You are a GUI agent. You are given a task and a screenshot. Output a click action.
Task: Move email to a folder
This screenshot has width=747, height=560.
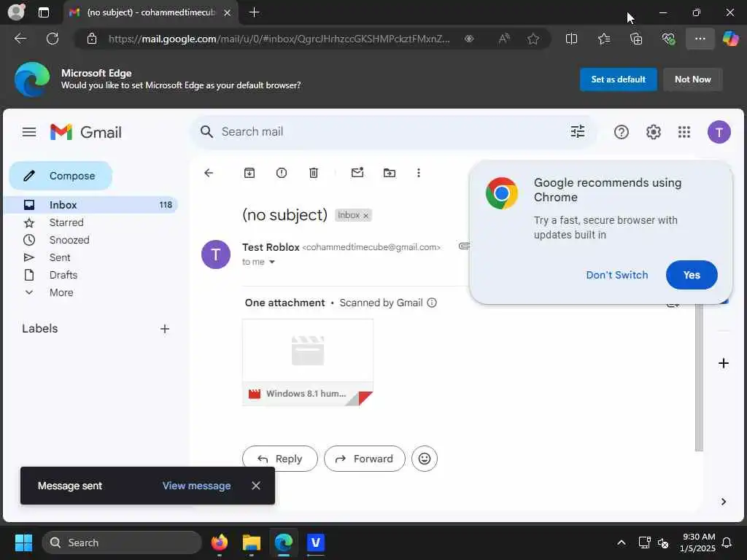click(390, 173)
